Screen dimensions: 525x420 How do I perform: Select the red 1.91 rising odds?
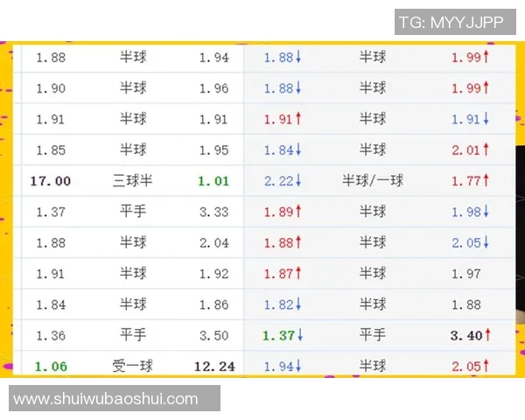[x=283, y=119]
